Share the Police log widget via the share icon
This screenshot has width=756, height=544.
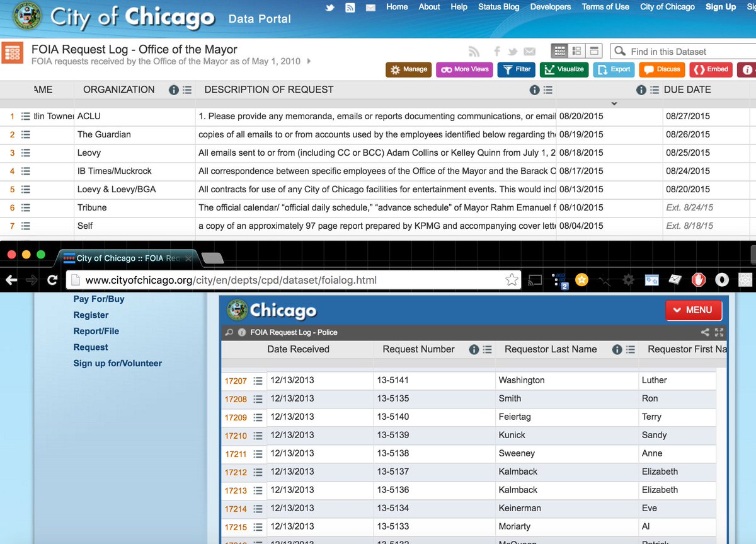[705, 332]
